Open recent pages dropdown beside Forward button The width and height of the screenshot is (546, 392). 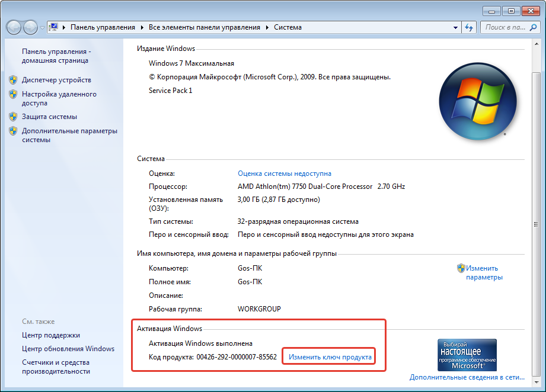click(43, 28)
